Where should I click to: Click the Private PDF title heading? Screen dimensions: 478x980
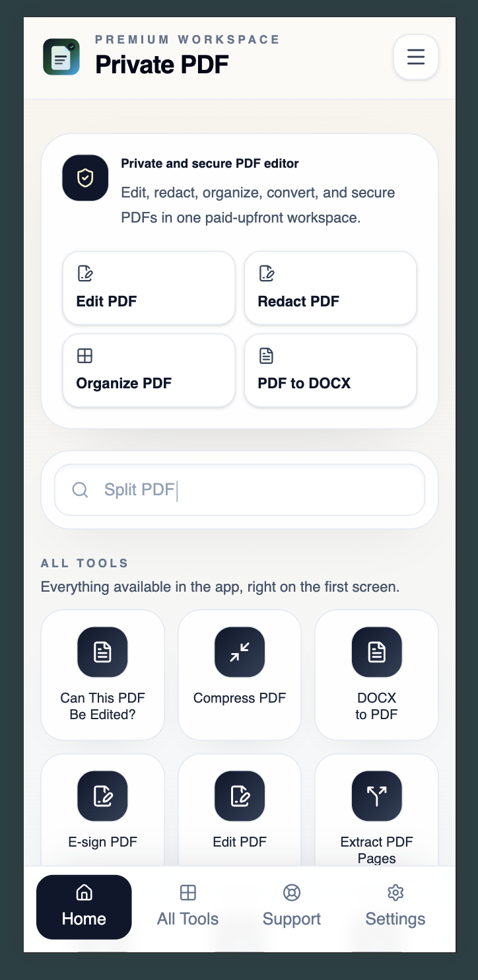(x=162, y=65)
